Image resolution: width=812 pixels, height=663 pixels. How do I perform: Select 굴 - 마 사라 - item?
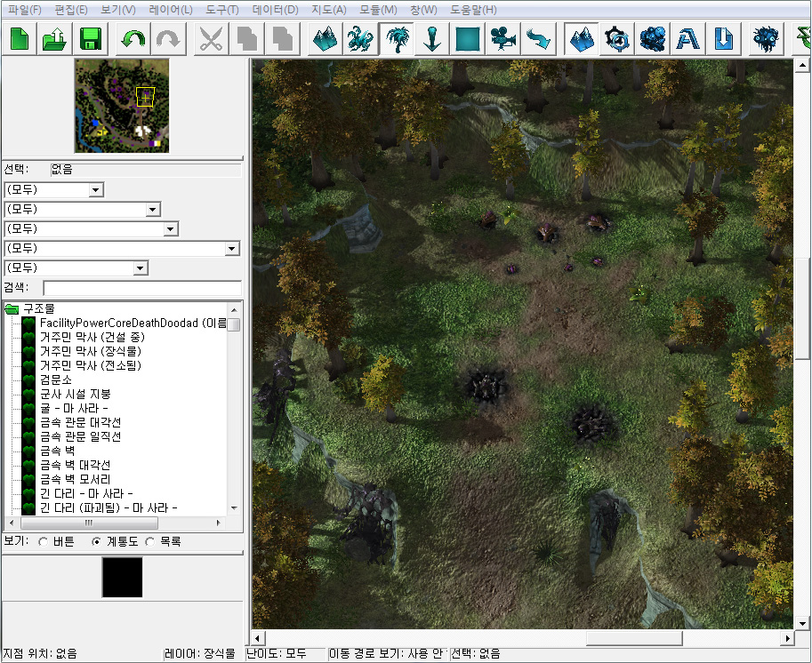[x=74, y=408]
